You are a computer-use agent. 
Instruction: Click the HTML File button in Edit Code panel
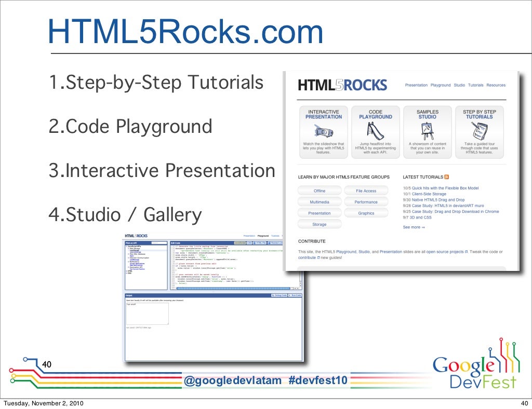coord(260,243)
